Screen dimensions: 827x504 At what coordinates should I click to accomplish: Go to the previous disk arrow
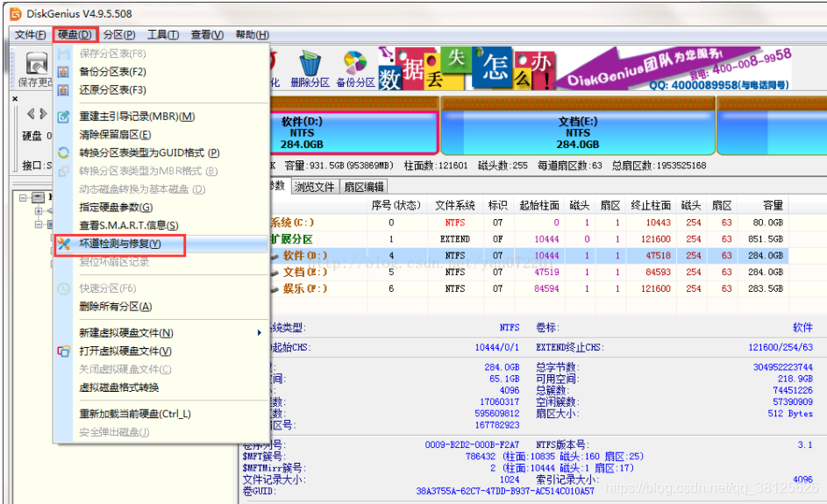click(x=31, y=113)
